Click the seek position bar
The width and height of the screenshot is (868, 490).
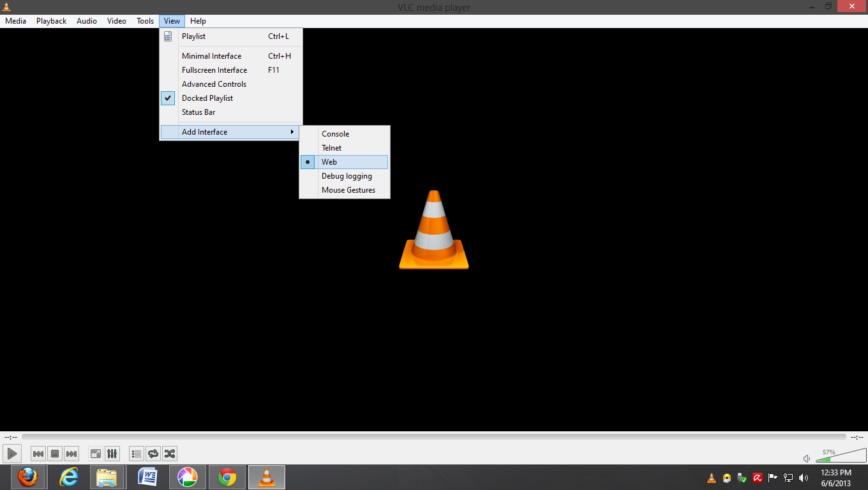(x=434, y=437)
